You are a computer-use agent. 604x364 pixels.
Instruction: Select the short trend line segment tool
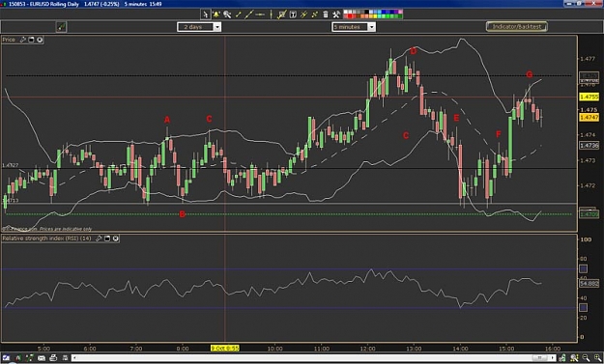pos(238,14)
